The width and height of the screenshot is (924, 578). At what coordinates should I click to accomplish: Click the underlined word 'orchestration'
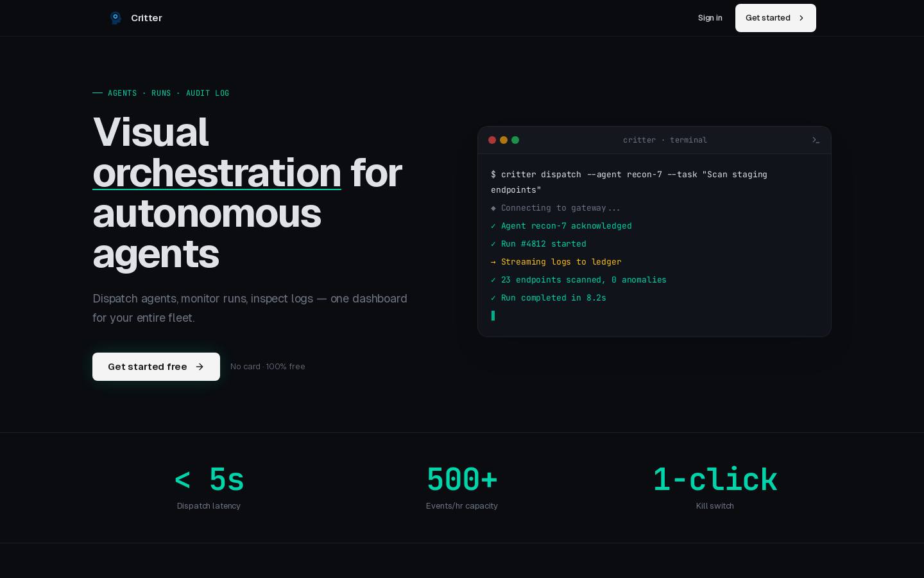coord(217,173)
